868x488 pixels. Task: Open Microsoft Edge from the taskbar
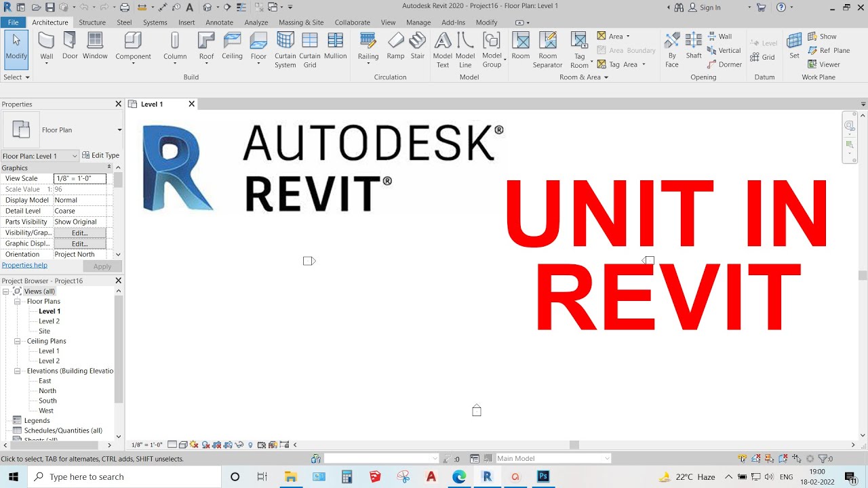point(459,477)
